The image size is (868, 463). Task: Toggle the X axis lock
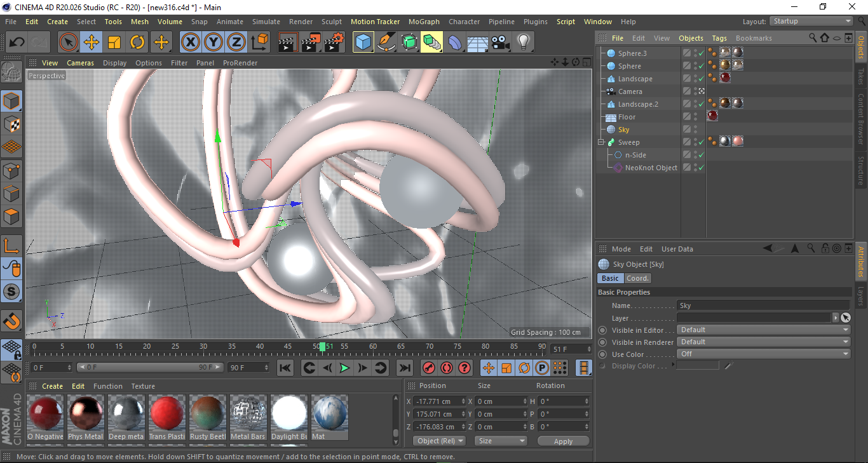click(190, 43)
